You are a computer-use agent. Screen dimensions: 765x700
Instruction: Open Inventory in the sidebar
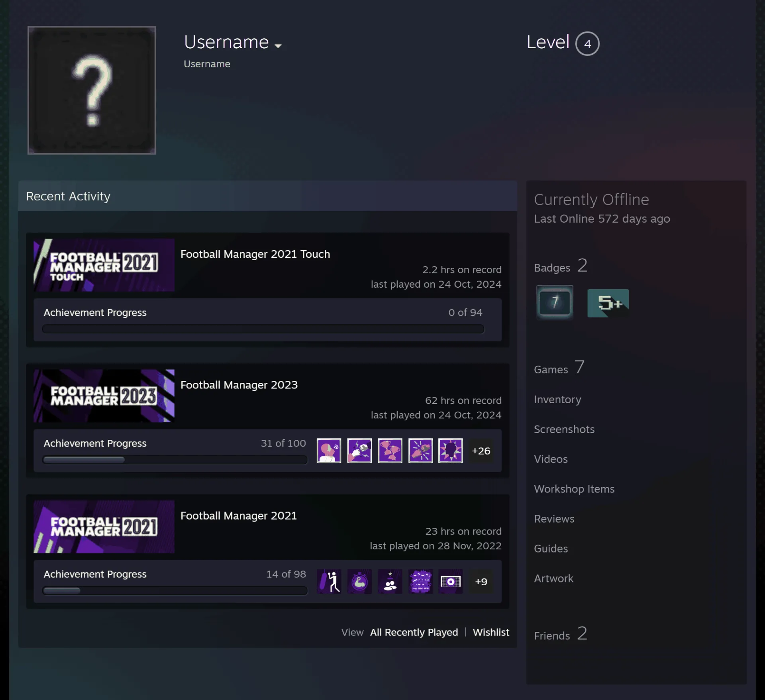point(557,399)
